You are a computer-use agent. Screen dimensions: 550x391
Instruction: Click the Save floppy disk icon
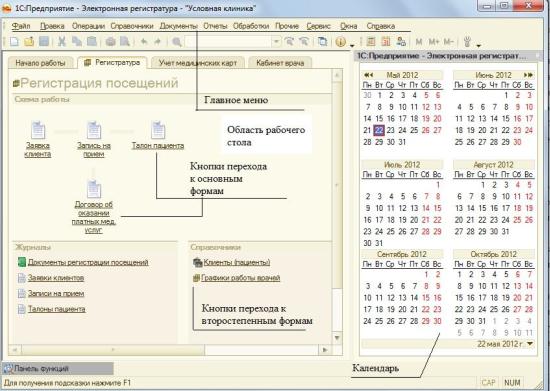point(44,42)
